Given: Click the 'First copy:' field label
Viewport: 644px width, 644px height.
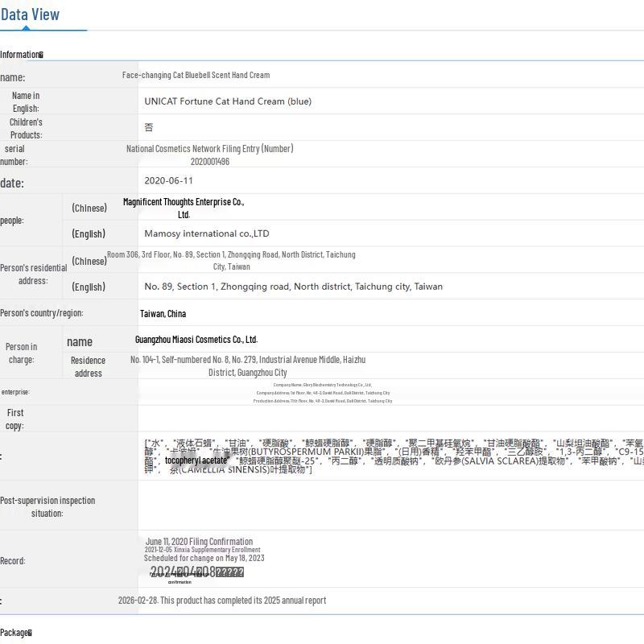Looking at the screenshot, I should (15, 419).
